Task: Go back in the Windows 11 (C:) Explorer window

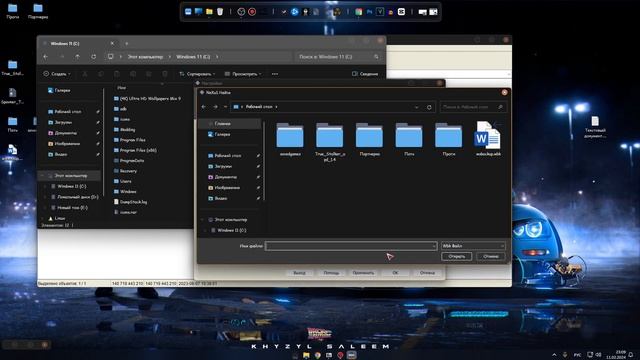Action: (46, 57)
